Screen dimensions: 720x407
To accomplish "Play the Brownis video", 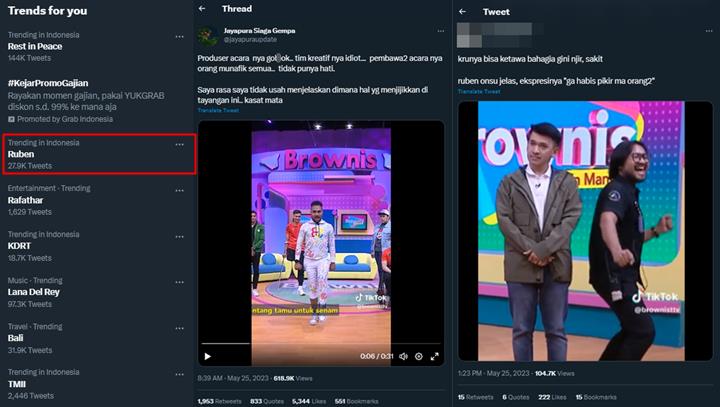I will (x=208, y=356).
